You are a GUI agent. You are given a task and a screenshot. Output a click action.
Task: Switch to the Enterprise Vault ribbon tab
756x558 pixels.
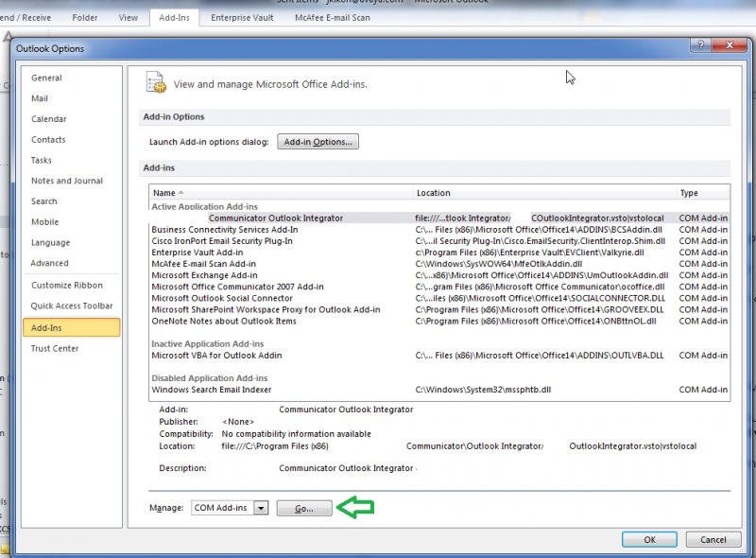(241, 16)
